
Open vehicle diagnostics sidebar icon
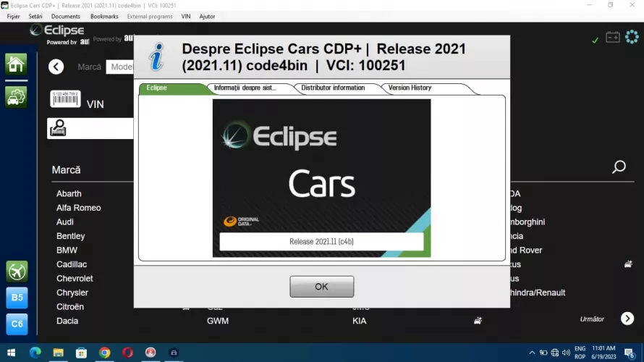16,97
